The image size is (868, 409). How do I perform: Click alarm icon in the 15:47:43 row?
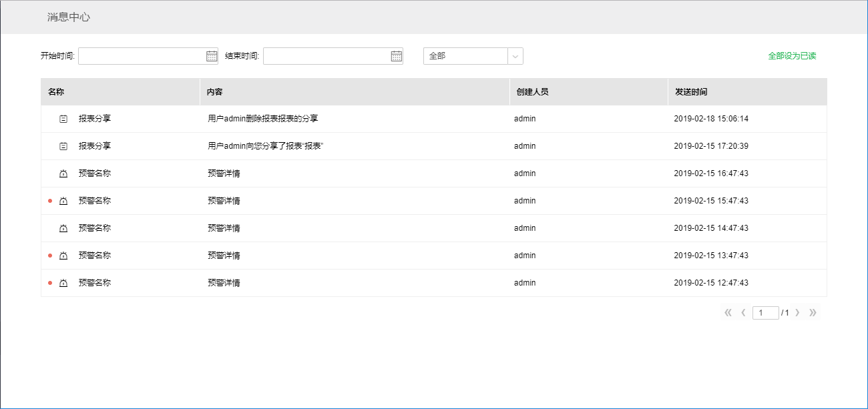pos(63,201)
